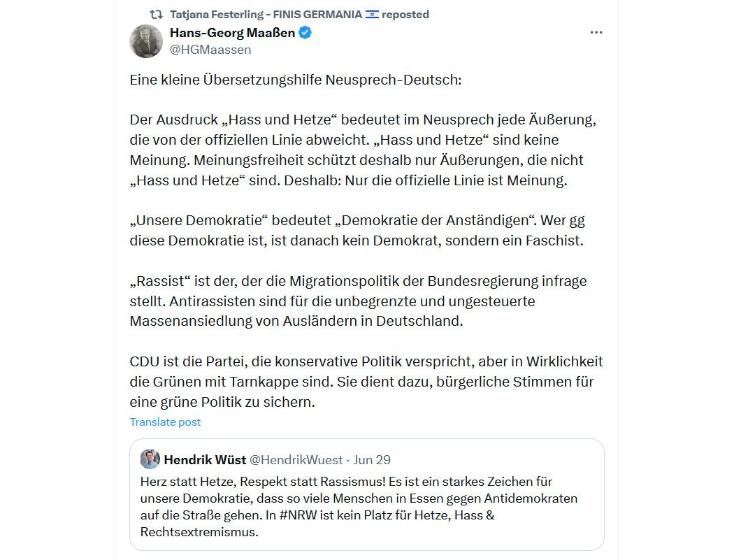Click the Jun 29 timestamp

pos(372,460)
